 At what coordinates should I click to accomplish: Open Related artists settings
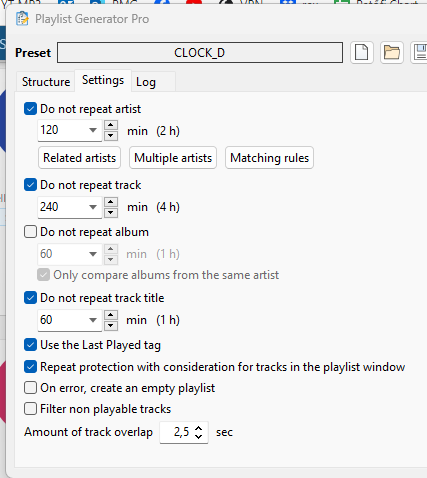point(79,158)
